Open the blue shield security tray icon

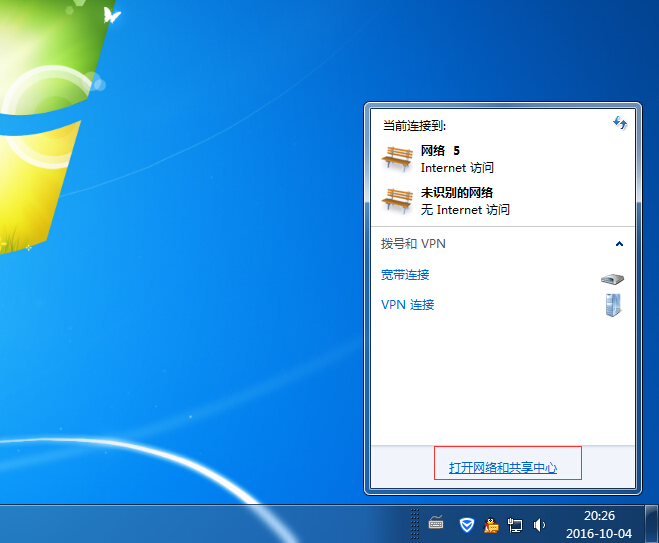(467, 525)
